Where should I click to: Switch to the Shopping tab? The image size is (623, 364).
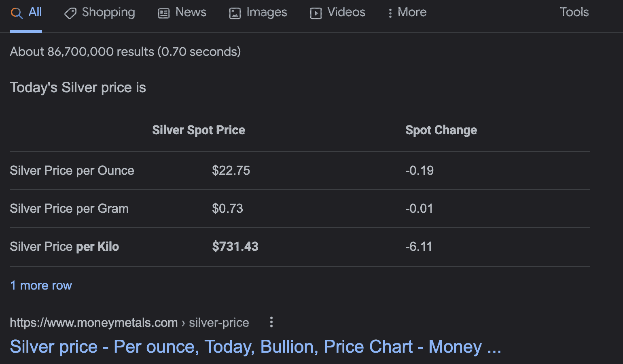(108, 12)
